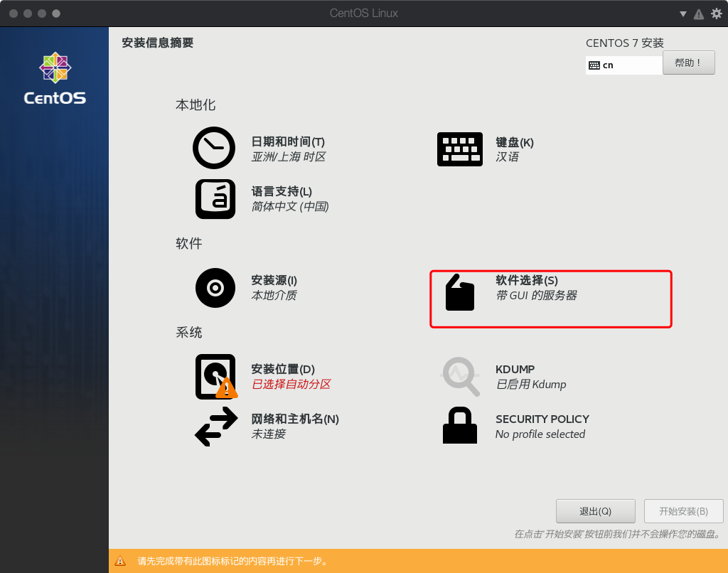
Task: Open Security Policy via lock icon
Action: (x=460, y=426)
